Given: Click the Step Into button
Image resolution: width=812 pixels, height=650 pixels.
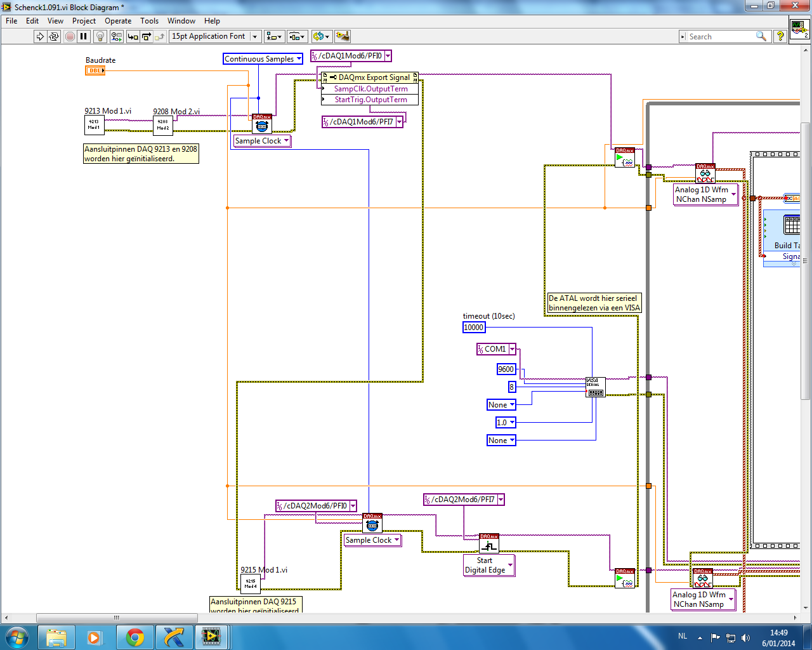Looking at the screenshot, I should 133,37.
